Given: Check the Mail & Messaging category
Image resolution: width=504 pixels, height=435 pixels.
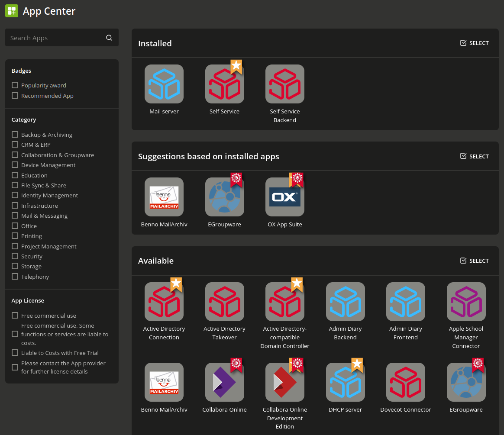Looking at the screenshot, I should pos(15,216).
